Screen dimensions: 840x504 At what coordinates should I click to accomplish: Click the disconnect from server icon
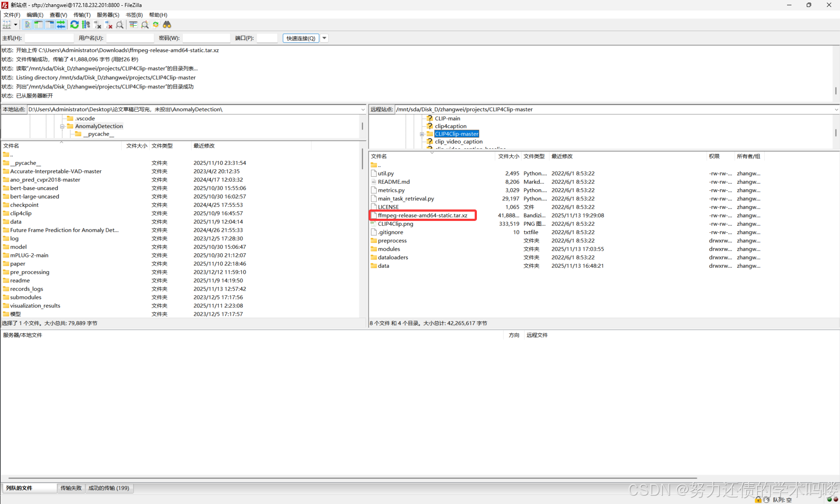point(108,25)
